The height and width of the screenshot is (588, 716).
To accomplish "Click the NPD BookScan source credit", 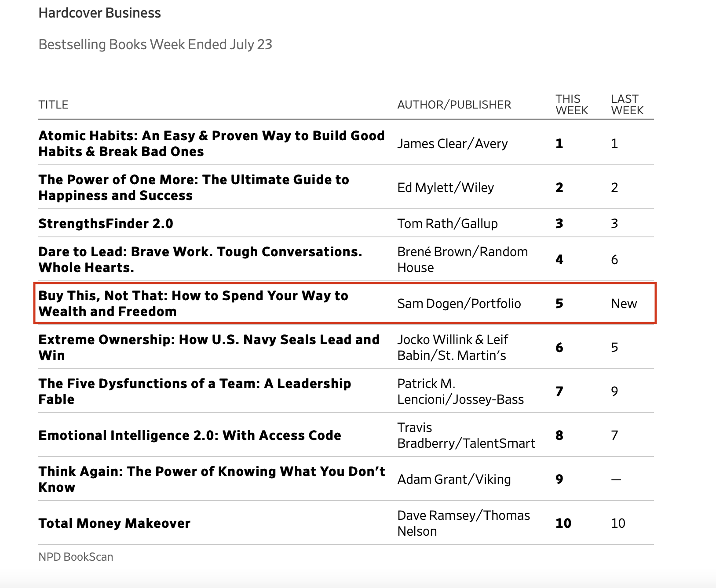I will (76, 557).
